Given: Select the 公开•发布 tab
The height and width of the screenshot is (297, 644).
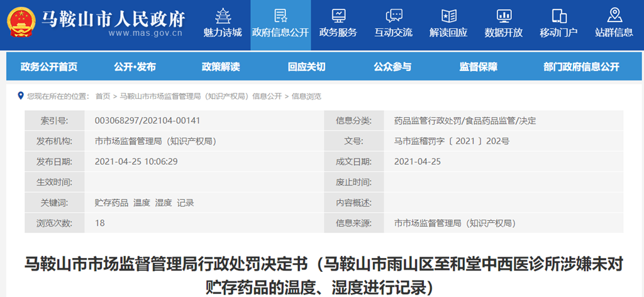Looking at the screenshot, I should coord(135,67).
